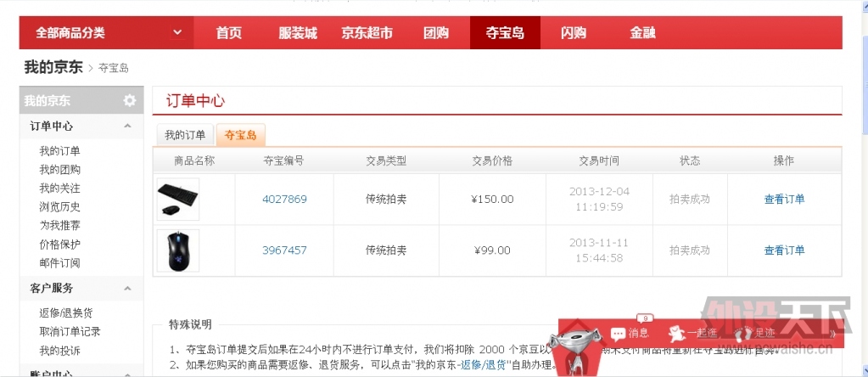Collapse the floating bar double-arrow icon
The width and height of the screenshot is (868, 377).
[832, 334]
